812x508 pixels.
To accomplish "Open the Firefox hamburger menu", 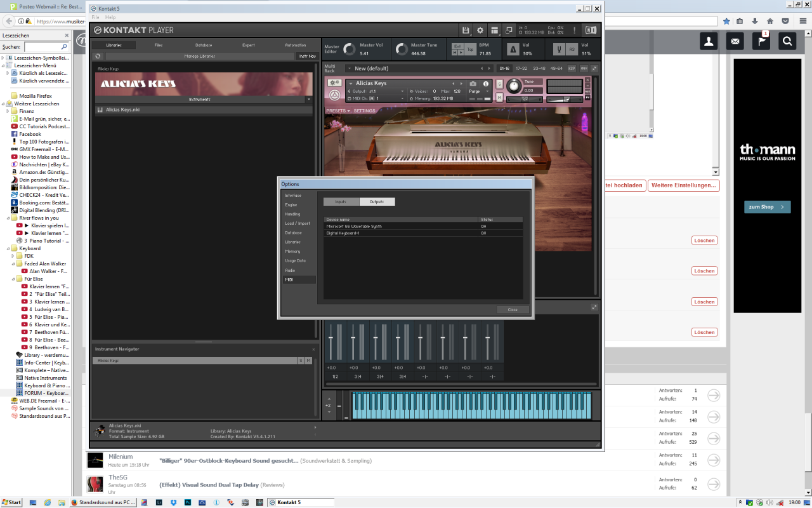I will point(803,21).
